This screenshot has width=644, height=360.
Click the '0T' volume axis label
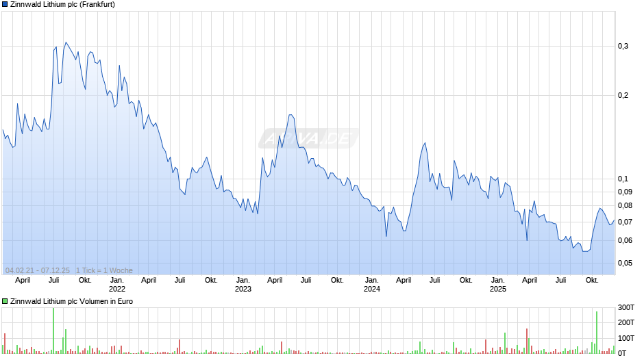click(622, 353)
